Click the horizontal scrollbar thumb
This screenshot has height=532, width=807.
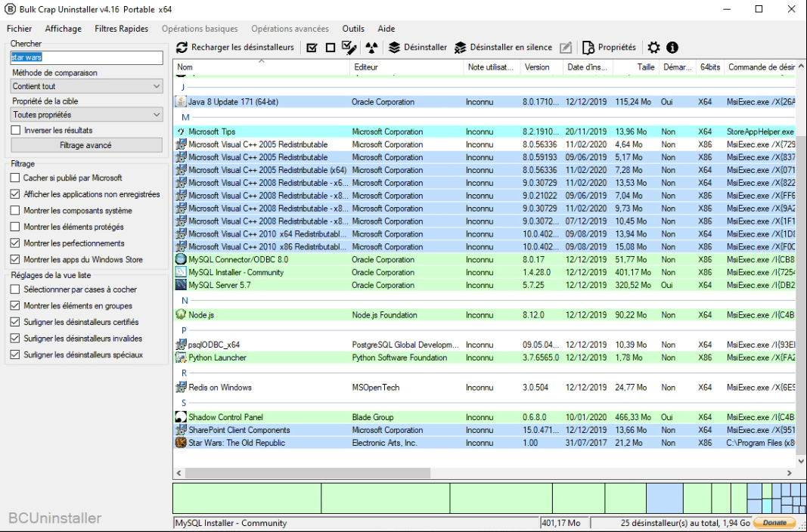pos(307,473)
